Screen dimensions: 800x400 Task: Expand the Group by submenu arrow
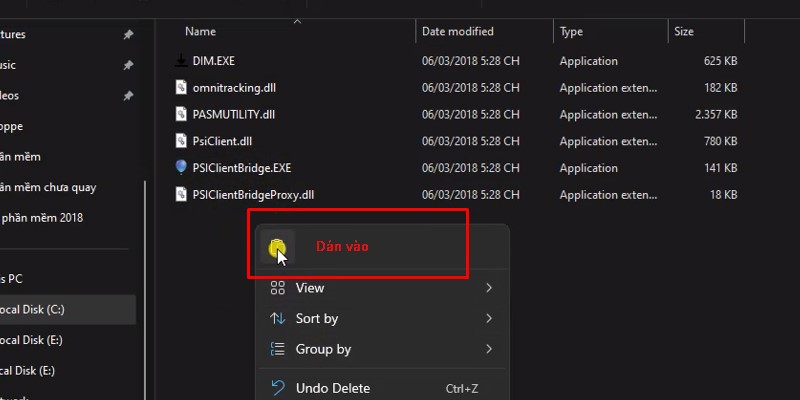pos(489,349)
